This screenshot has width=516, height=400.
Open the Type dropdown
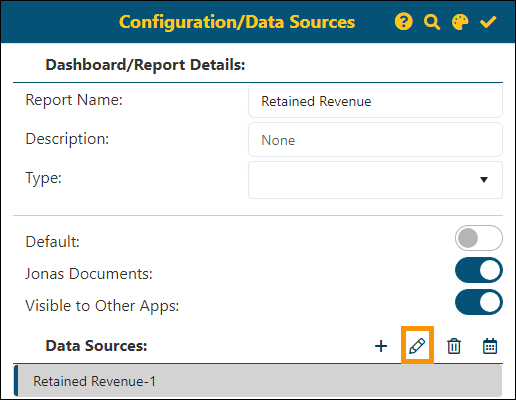click(x=375, y=180)
